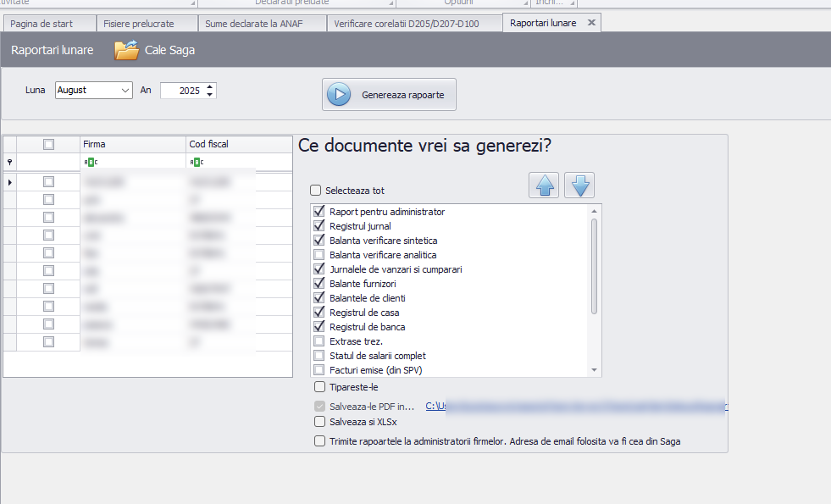831x504 pixels.
Task: Toggle the header select-all checkbox in grid
Action: pyautogui.click(x=48, y=144)
